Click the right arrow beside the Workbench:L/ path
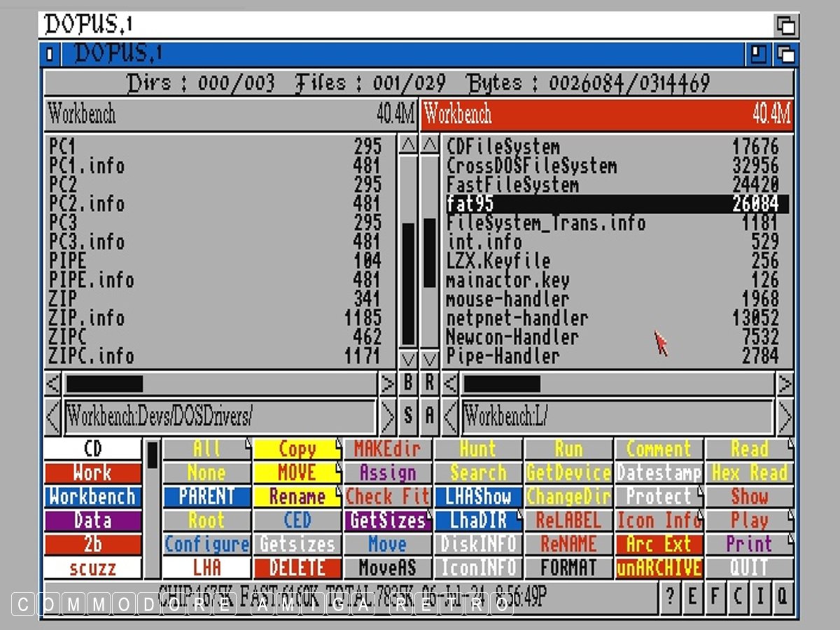 point(785,417)
